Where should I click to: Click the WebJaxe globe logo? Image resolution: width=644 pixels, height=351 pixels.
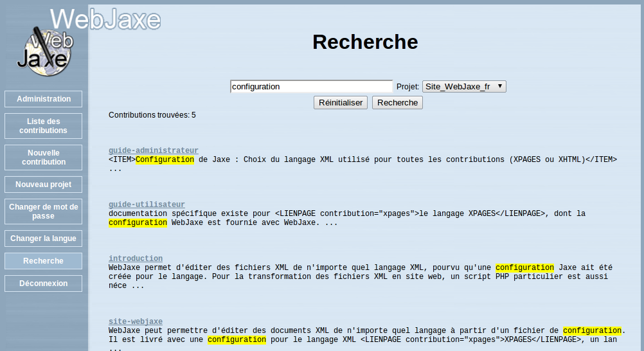point(44,52)
